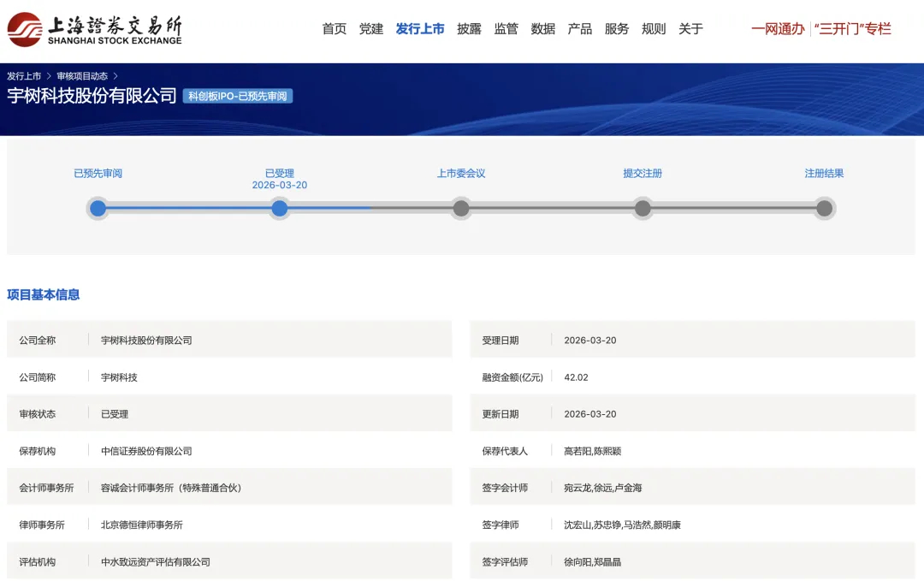Click the 首页 navigation item

coord(334,27)
